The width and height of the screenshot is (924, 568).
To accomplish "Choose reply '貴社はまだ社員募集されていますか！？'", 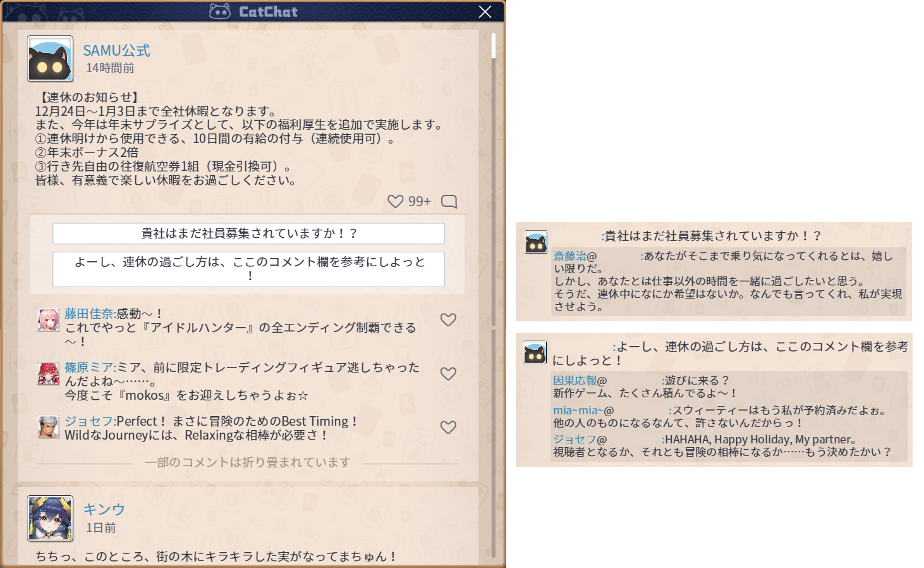I will [x=248, y=233].
